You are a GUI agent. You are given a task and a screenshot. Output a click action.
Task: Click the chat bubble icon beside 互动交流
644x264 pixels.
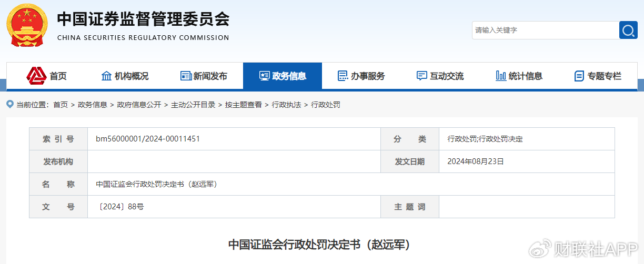tap(421, 76)
